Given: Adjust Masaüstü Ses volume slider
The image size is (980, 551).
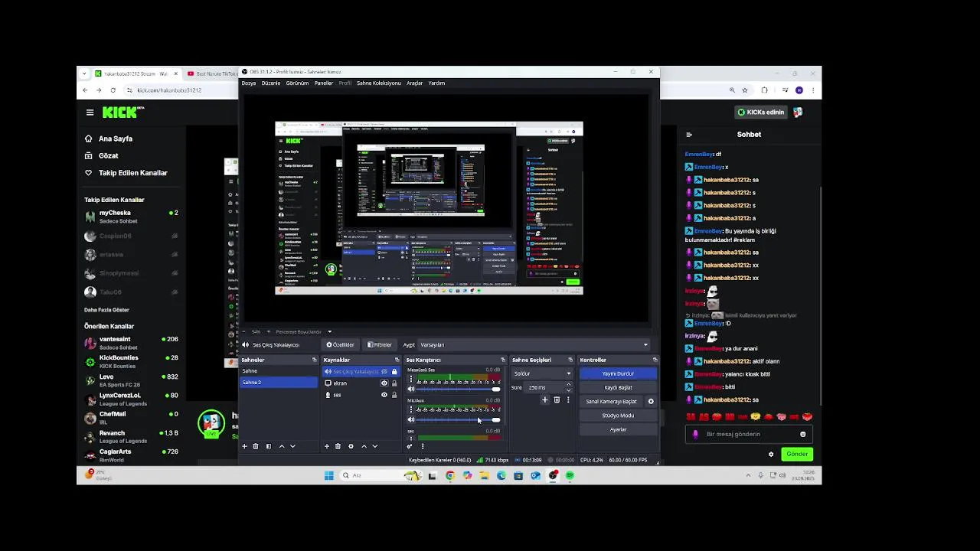Looking at the screenshot, I should 458,389.
